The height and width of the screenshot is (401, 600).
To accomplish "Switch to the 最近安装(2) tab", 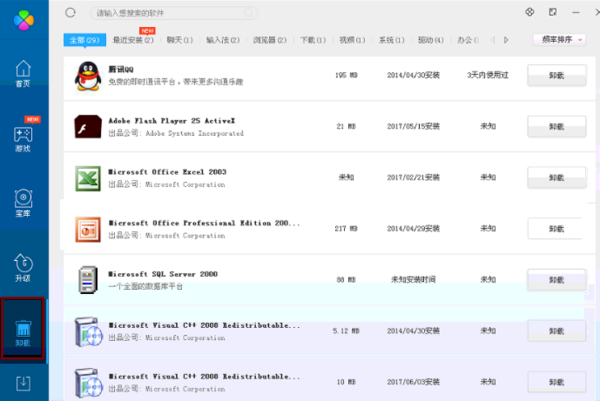I will 133,40.
